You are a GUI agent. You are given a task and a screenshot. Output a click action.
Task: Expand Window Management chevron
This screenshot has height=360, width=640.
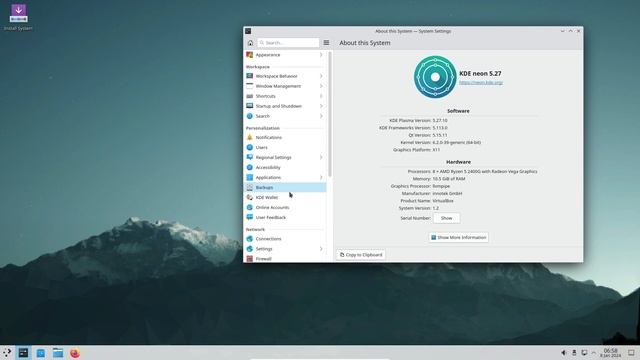(x=321, y=86)
